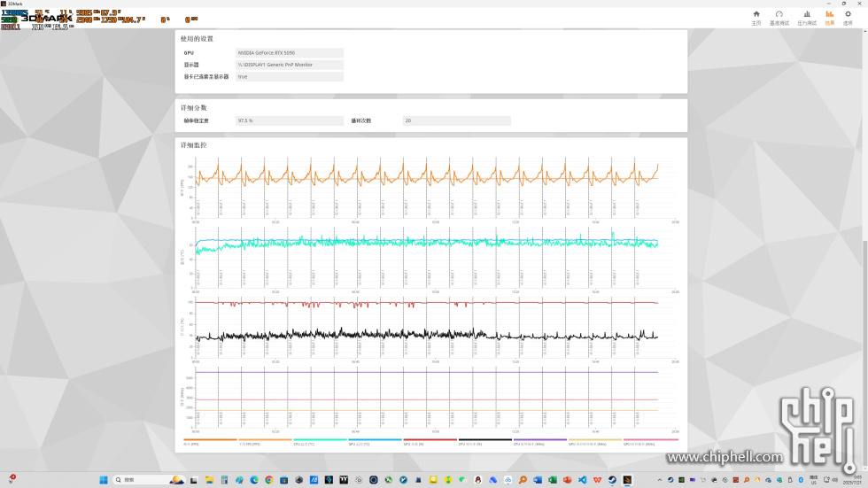This screenshot has width=868, height=488.
Task: Open the volume tray icon
Action: pos(835,480)
